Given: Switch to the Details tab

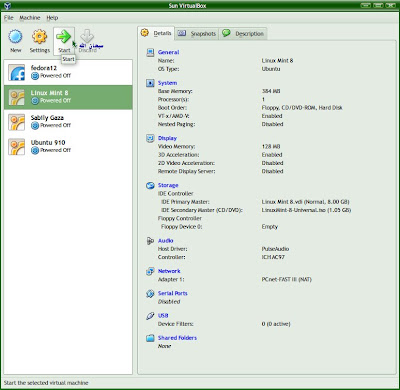Looking at the screenshot, I should [x=156, y=33].
